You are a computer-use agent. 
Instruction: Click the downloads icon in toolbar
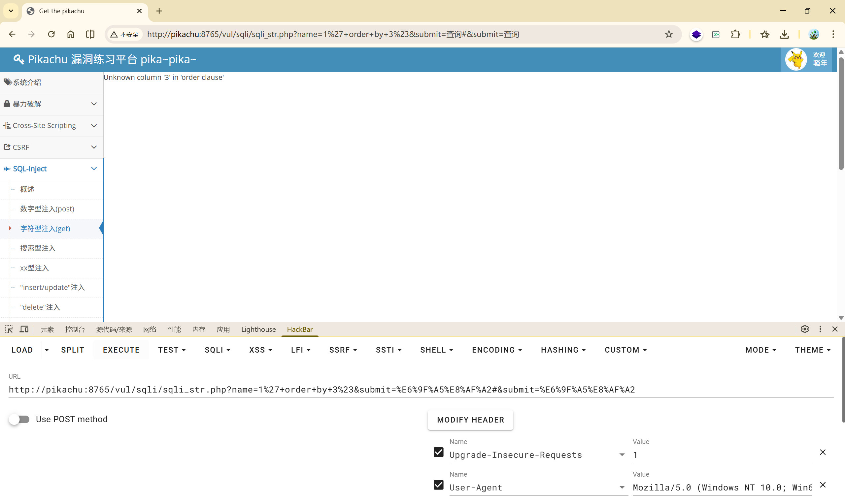tap(784, 34)
